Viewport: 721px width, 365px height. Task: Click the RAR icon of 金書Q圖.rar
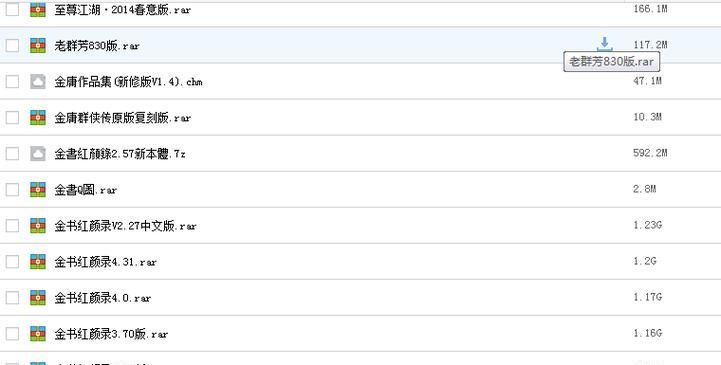click(38, 189)
